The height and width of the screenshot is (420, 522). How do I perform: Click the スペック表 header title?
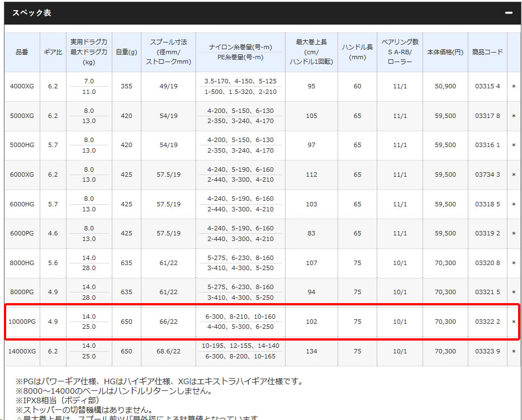32,13
